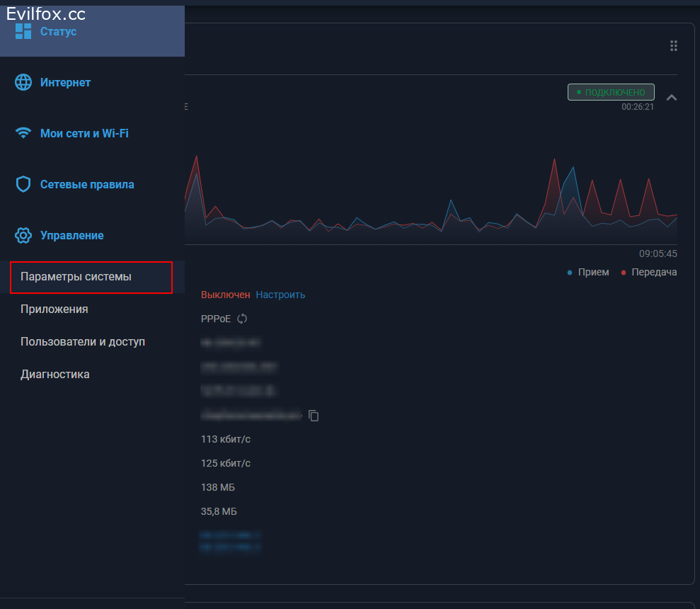Viewport: 700px width, 609px height.
Task: Expand the Управление menu section
Action: click(x=93, y=235)
